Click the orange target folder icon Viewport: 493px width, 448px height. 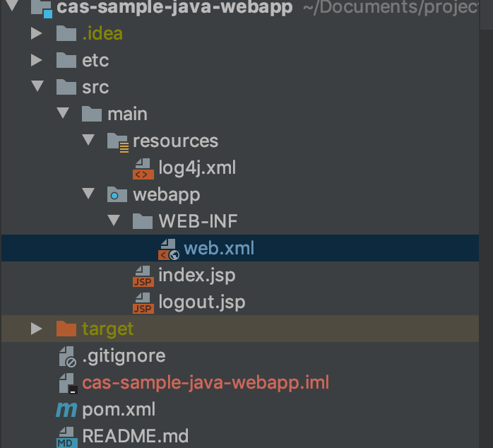click(x=66, y=329)
